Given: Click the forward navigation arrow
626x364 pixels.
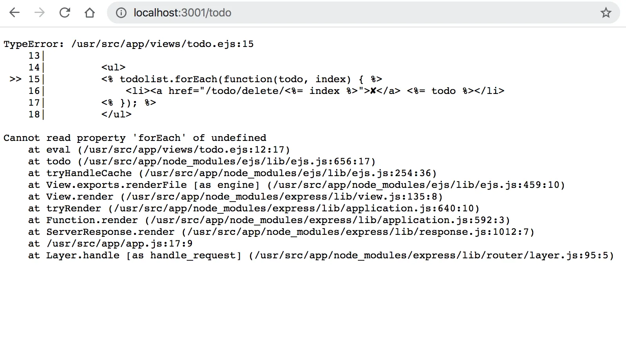Looking at the screenshot, I should pos(40,13).
